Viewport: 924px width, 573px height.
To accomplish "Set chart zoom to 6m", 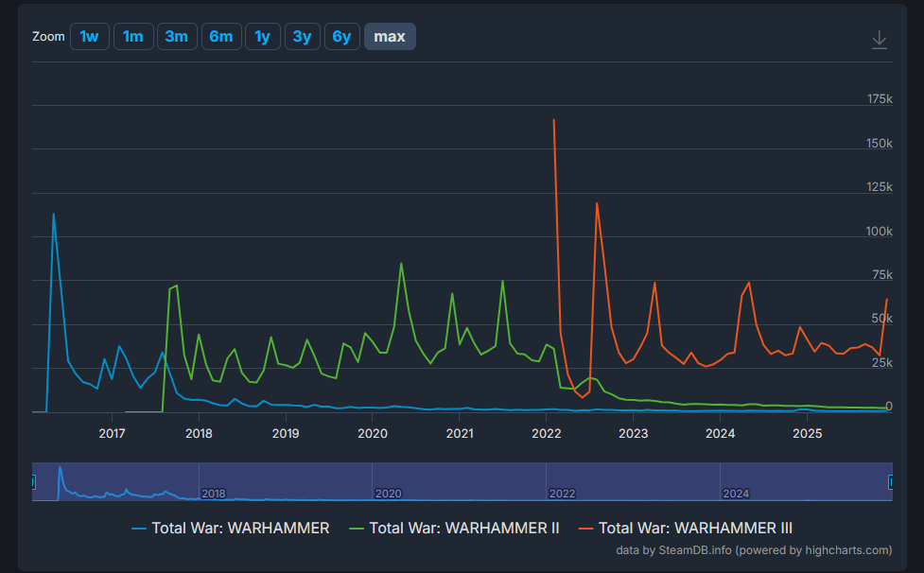I will click(221, 37).
